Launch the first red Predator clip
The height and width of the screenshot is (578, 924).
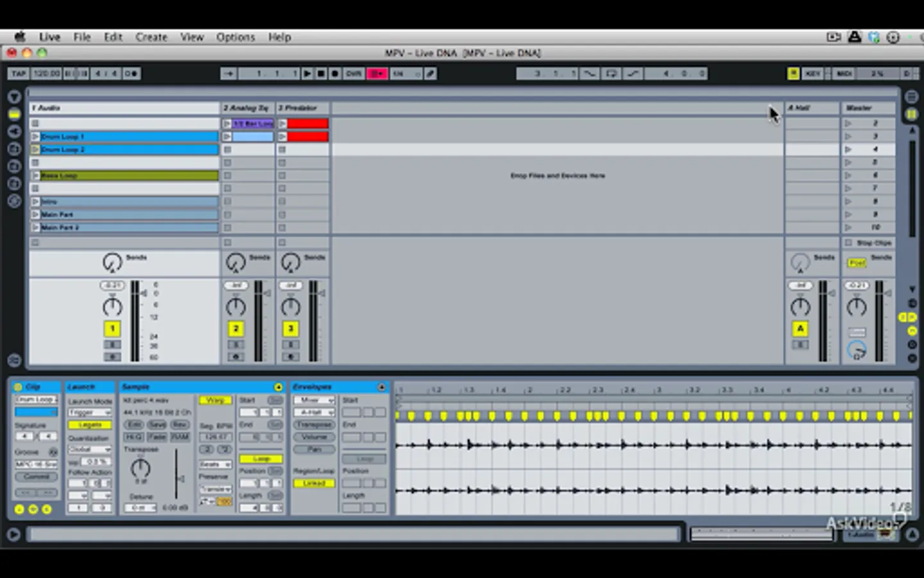coord(282,123)
